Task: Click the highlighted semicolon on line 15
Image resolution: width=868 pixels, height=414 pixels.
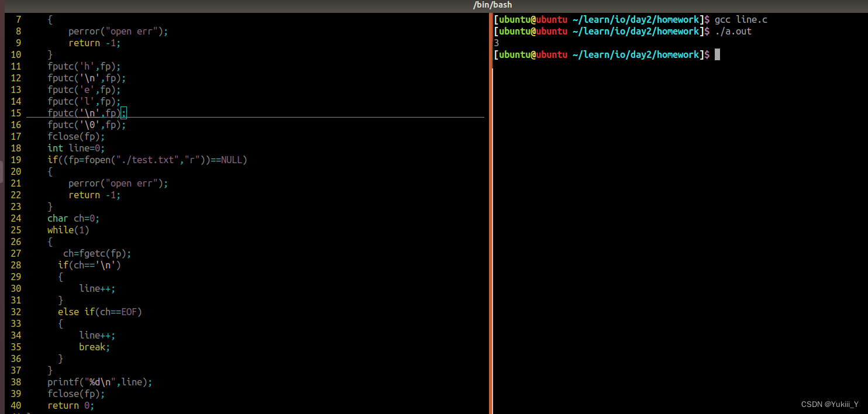Action: coord(123,113)
